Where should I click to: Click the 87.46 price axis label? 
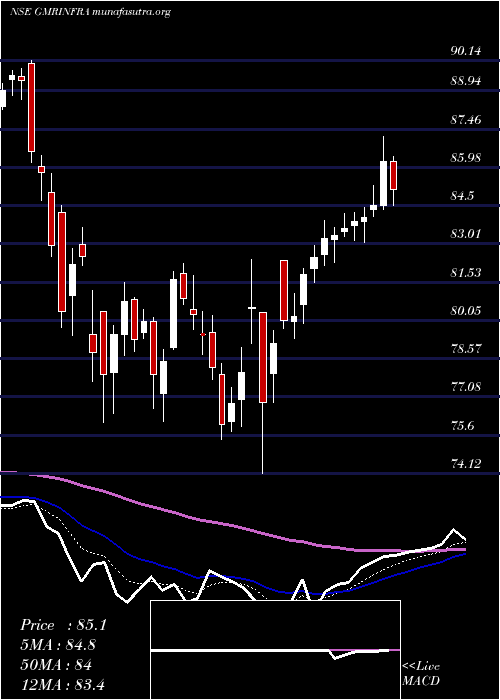(x=466, y=120)
